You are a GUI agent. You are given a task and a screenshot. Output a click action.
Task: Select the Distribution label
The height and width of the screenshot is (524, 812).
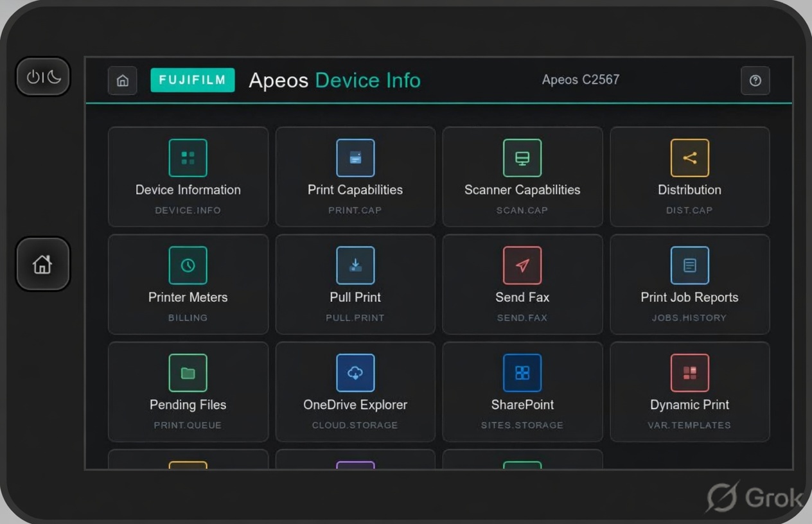(x=690, y=190)
